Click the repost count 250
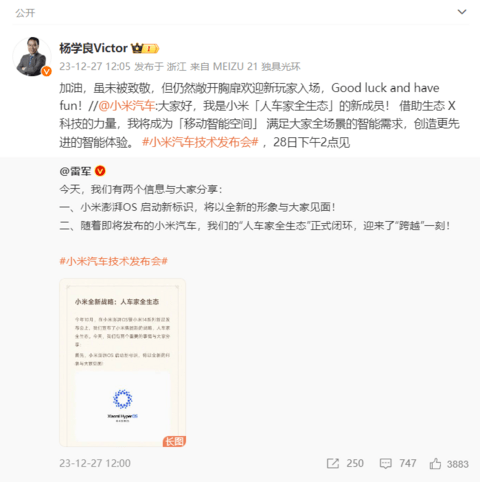The image size is (480, 482). (x=355, y=463)
